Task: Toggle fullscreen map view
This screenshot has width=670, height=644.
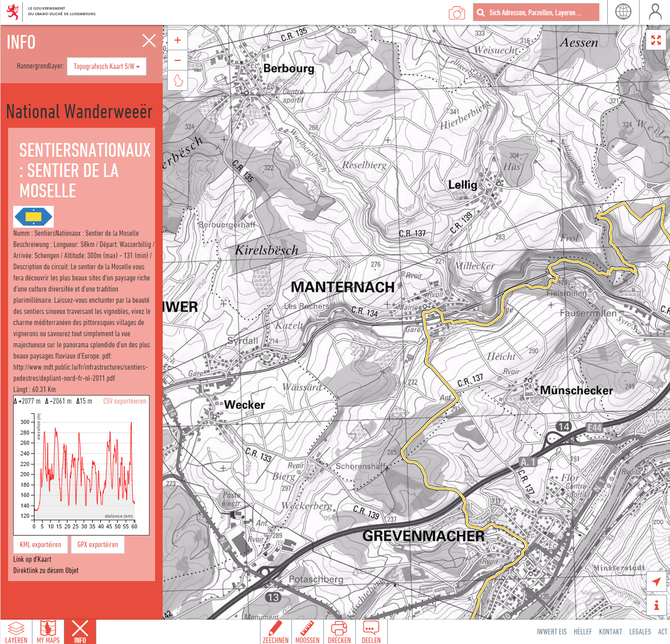Action: pos(656,40)
